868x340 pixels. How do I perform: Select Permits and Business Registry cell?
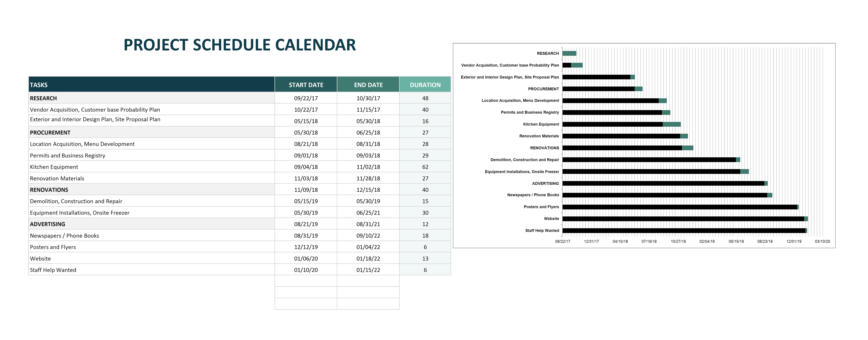(x=152, y=155)
